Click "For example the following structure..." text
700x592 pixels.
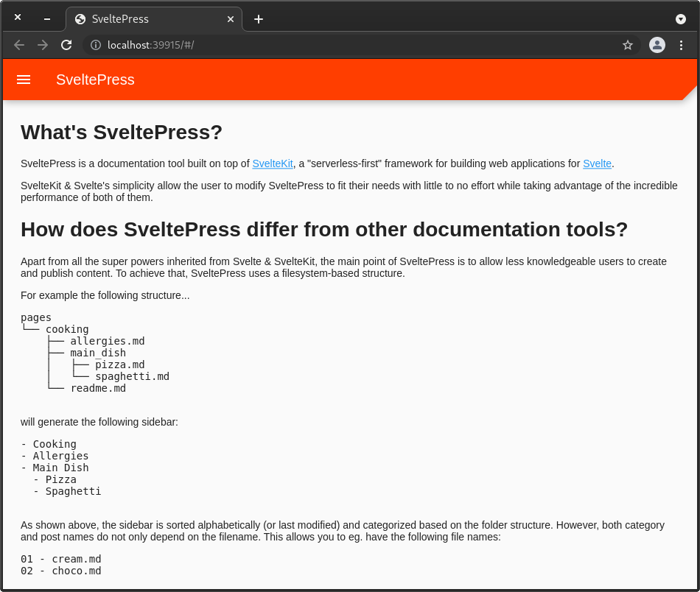click(x=105, y=295)
